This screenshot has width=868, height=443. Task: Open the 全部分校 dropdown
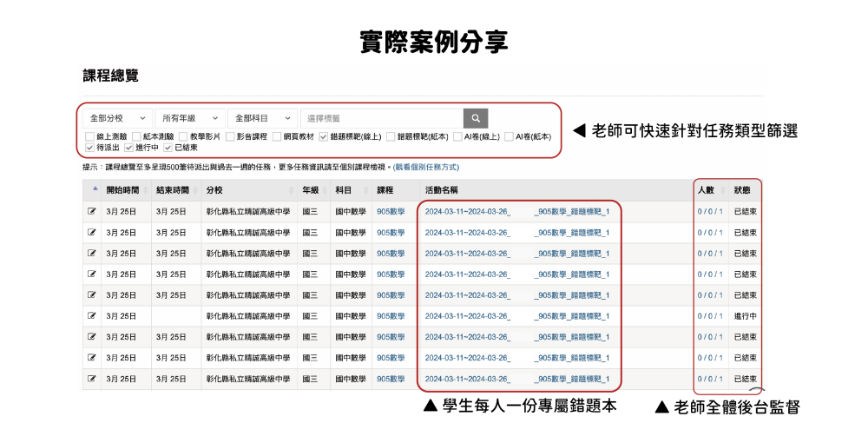(117, 118)
